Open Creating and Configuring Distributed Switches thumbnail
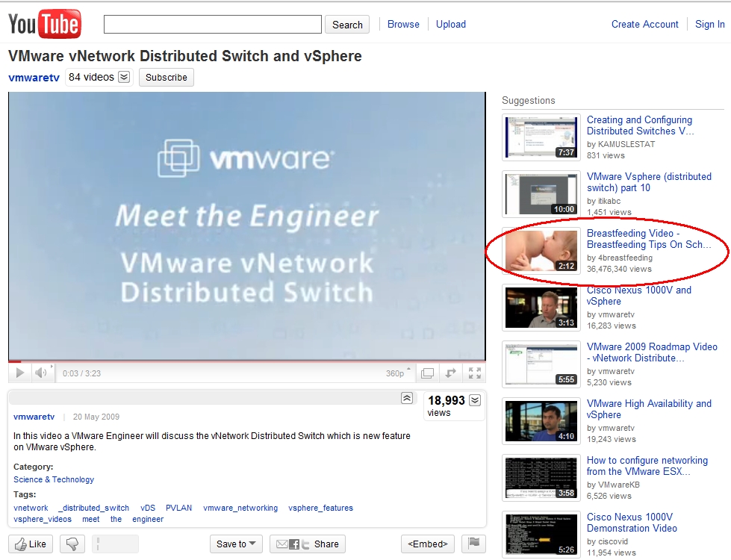731x560 pixels. coord(541,137)
